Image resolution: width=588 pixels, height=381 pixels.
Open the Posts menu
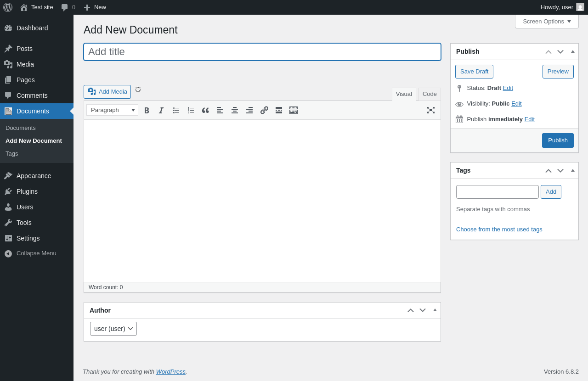coord(37,49)
